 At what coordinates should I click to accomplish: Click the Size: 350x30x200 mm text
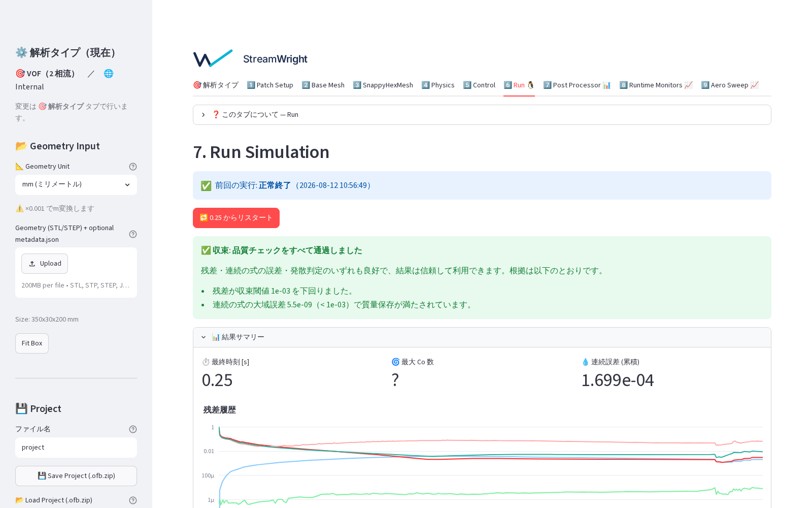pyautogui.click(x=47, y=320)
